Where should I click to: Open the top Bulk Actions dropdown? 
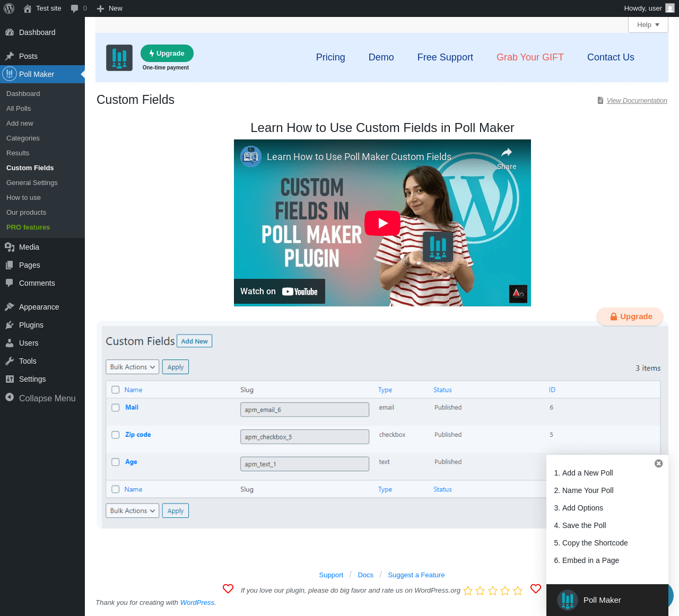(x=132, y=367)
